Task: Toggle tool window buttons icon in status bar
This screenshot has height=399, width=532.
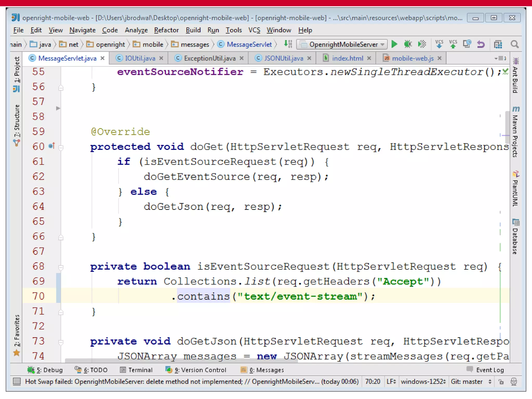Action: pos(17,382)
